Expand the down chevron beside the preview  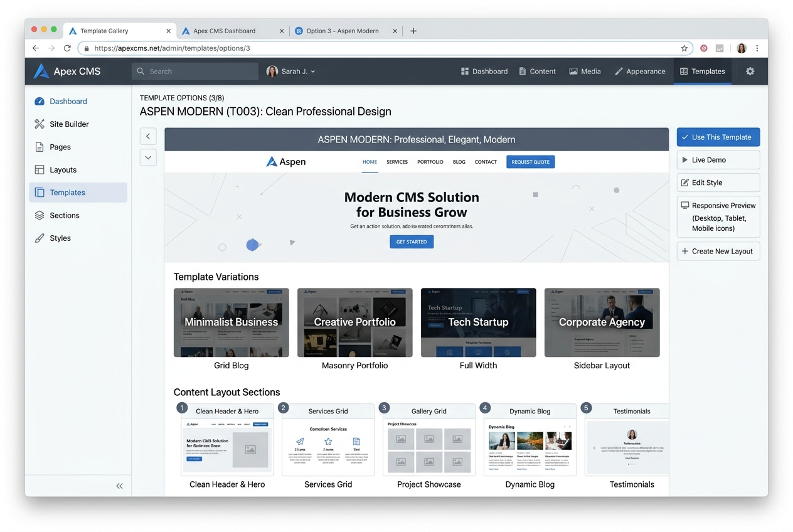click(x=148, y=157)
